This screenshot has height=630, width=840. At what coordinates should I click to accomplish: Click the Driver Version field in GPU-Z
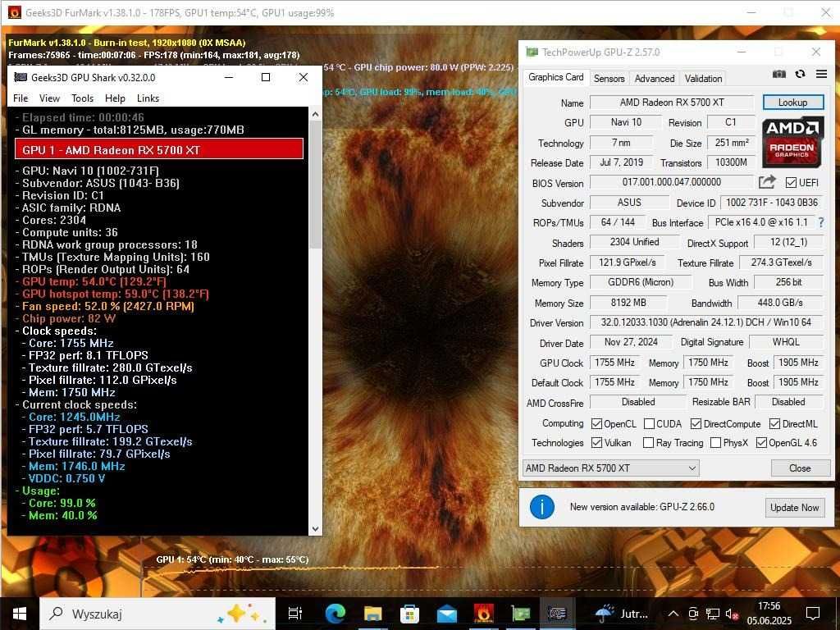(x=706, y=322)
